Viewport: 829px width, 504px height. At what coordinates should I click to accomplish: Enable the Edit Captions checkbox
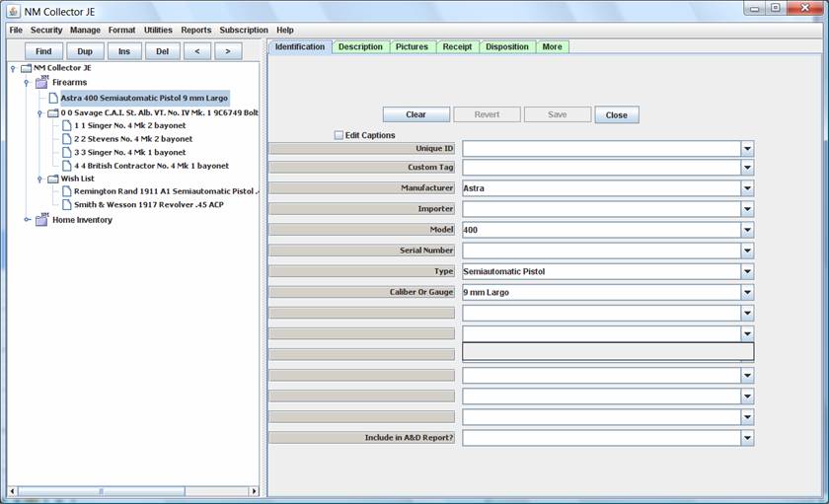[x=339, y=135]
